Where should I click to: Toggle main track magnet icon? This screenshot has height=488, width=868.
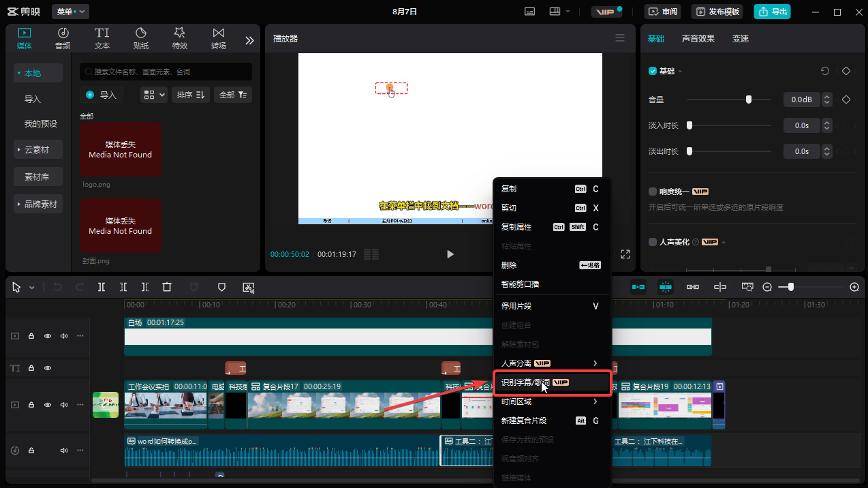638,287
